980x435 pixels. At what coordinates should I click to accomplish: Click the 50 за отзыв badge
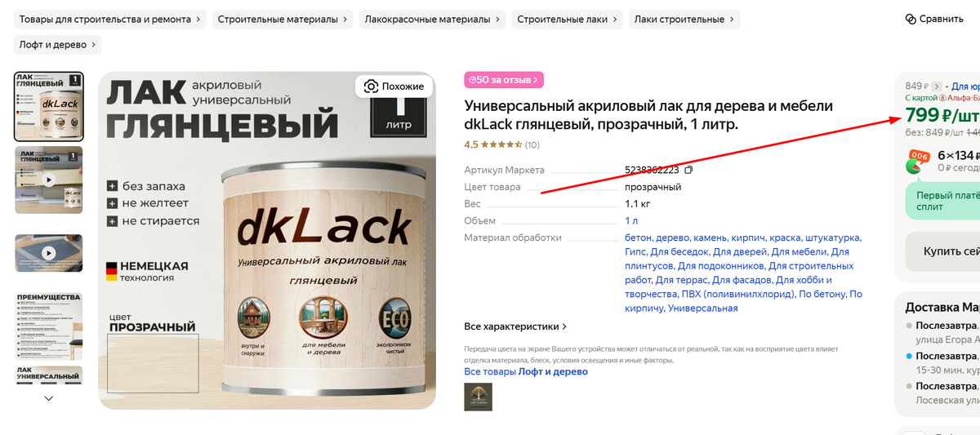click(x=504, y=80)
